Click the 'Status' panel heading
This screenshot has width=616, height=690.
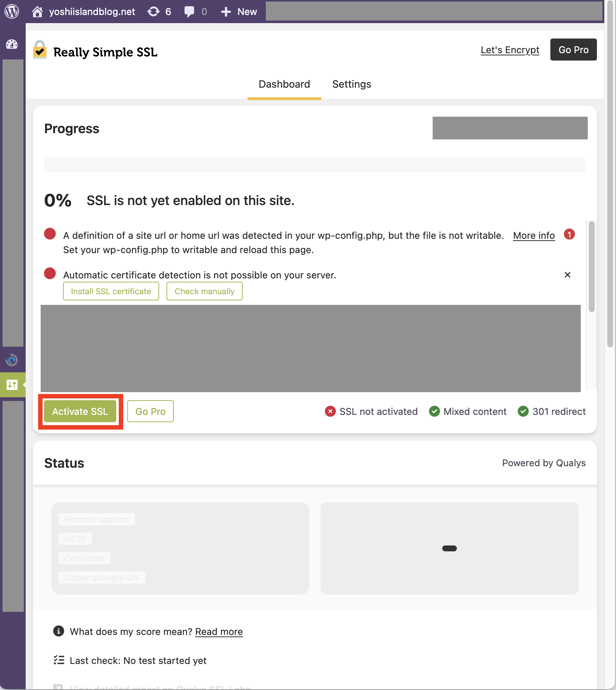click(x=64, y=463)
